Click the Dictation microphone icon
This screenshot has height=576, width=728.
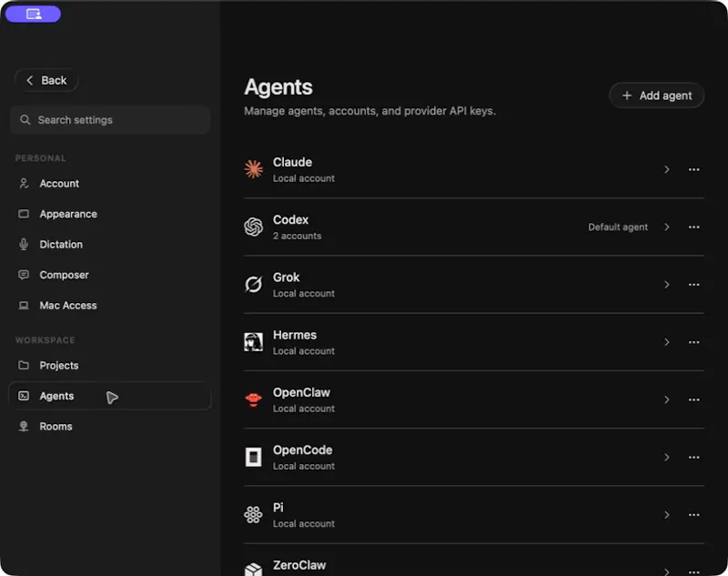(x=24, y=244)
